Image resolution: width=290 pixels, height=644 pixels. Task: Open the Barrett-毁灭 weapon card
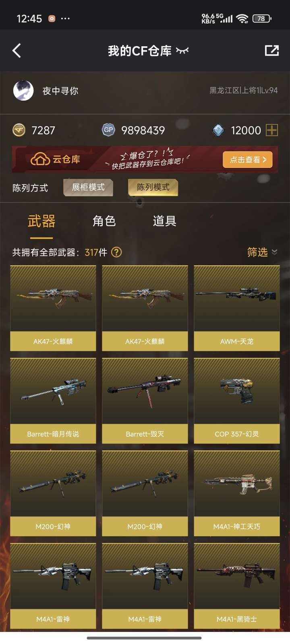145,401
